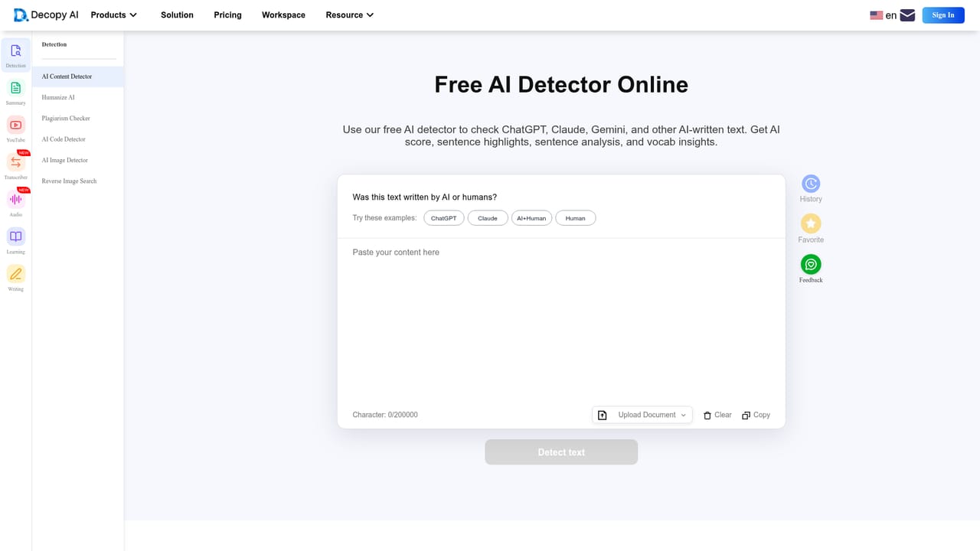This screenshot has width=980, height=551.
Task: Click the History clock icon
Action: coord(811,184)
